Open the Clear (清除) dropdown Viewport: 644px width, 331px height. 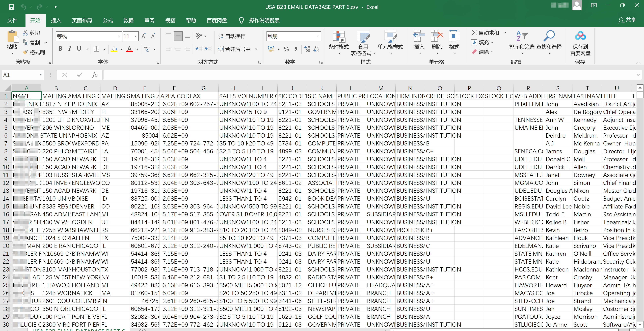pyautogui.click(x=482, y=52)
